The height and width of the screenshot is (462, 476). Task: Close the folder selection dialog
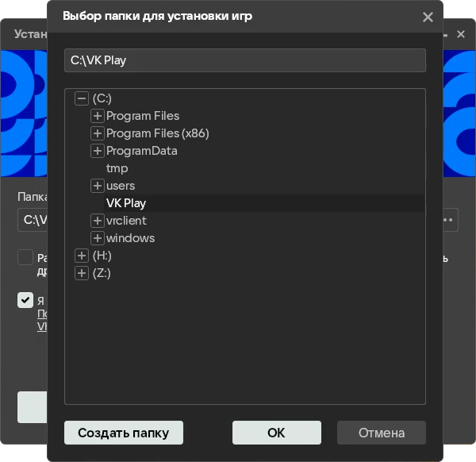click(x=428, y=17)
